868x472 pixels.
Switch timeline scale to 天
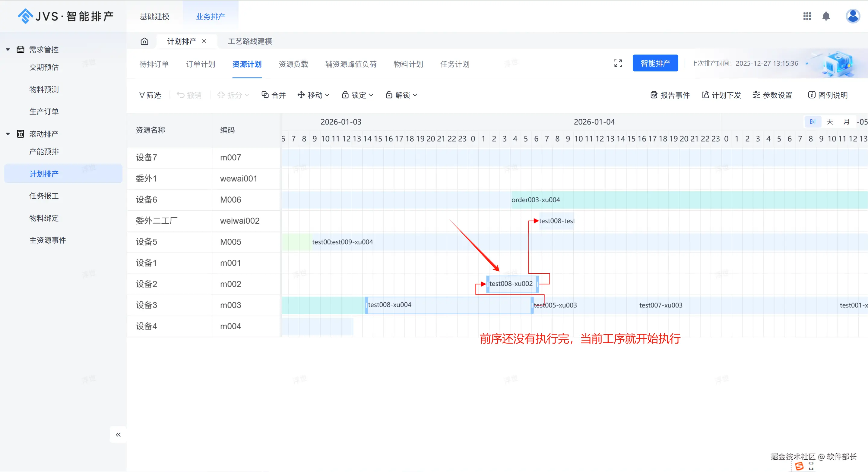(x=830, y=122)
